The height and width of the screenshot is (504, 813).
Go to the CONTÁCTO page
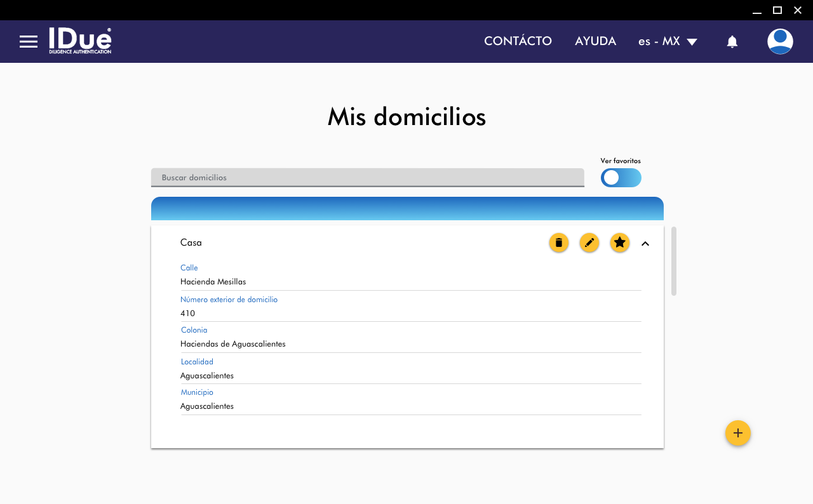pyautogui.click(x=518, y=41)
